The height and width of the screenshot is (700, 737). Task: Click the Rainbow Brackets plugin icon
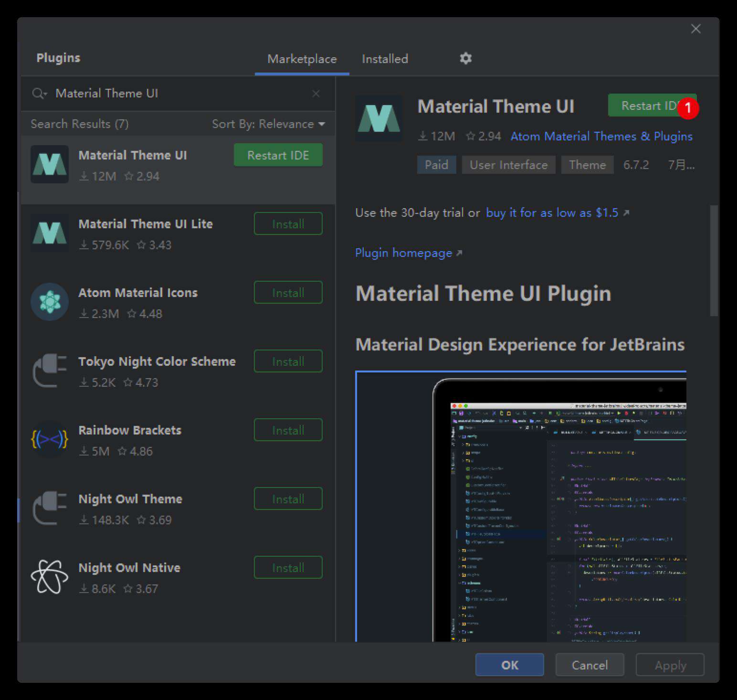(50, 439)
